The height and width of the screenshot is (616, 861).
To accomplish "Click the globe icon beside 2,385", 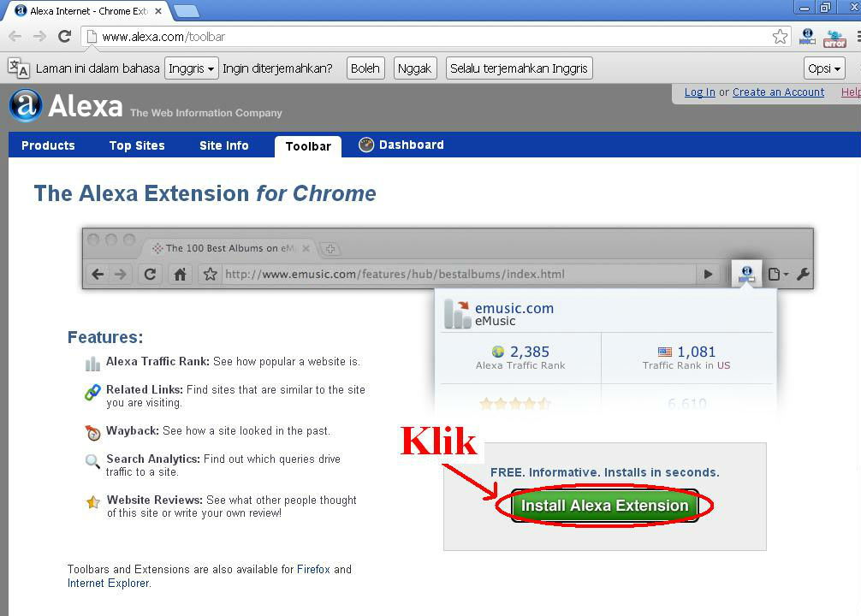I will pos(498,352).
